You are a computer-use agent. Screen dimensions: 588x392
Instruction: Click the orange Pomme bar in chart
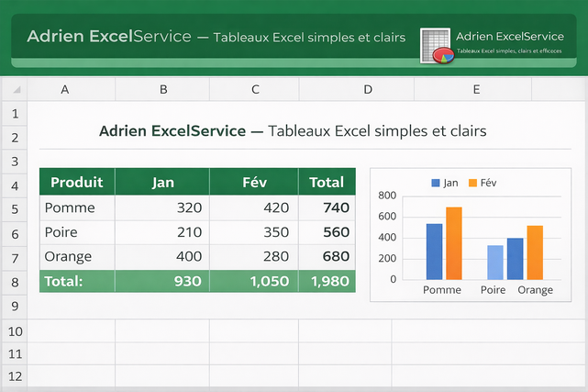(x=453, y=243)
